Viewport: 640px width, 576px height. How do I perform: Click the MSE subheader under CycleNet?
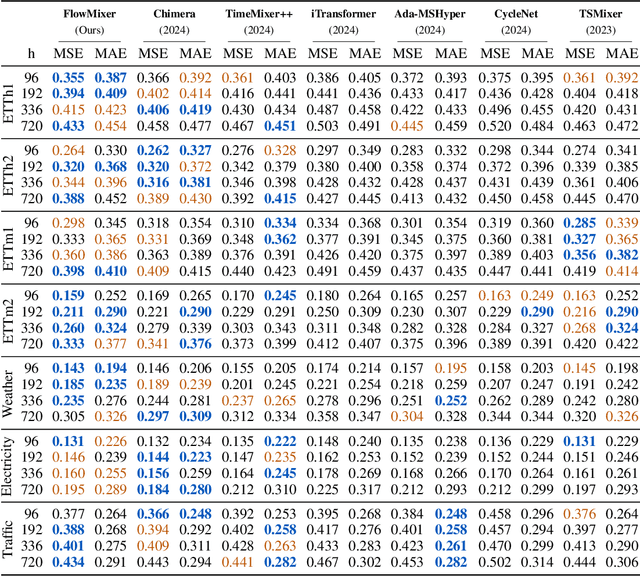(x=495, y=53)
